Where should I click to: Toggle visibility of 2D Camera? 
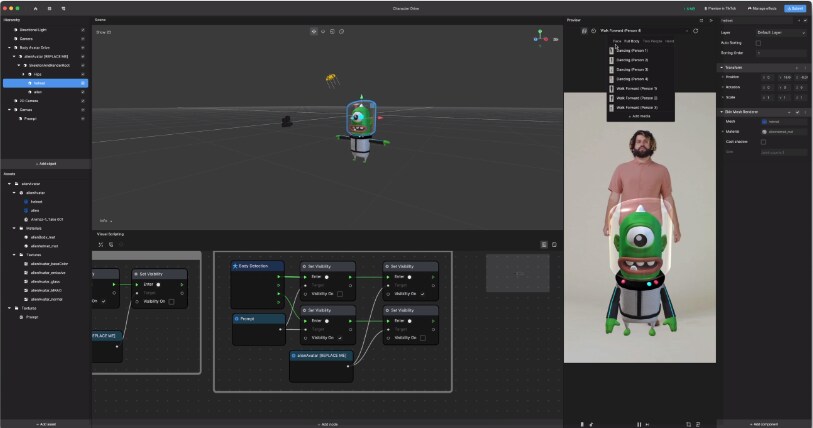click(x=83, y=101)
